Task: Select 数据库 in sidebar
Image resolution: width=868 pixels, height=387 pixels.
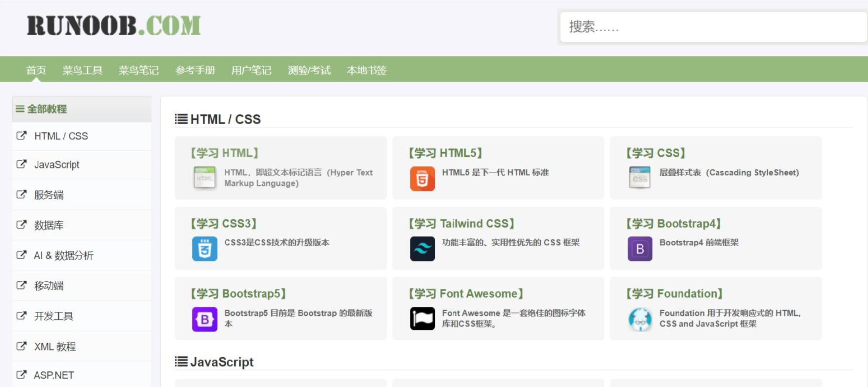Action: point(49,225)
